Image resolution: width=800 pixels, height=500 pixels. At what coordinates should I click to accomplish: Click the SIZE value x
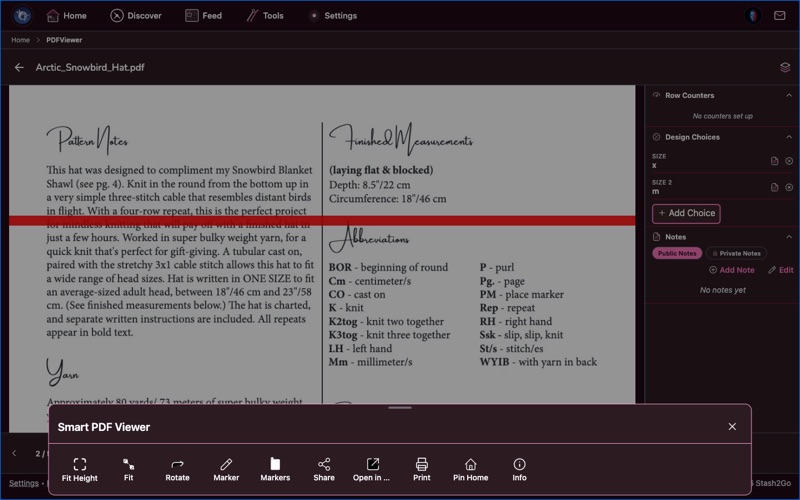pyautogui.click(x=654, y=165)
